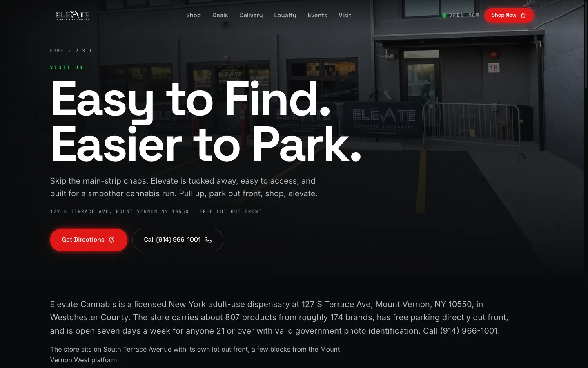The image size is (588, 368).
Task: Click the Get Directions button
Action: (89, 240)
